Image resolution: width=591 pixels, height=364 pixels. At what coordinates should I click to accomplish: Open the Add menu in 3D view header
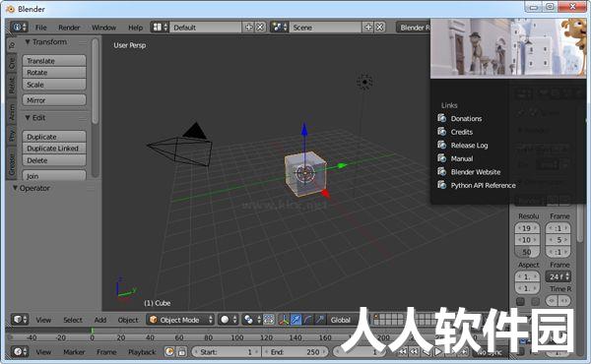pos(99,320)
